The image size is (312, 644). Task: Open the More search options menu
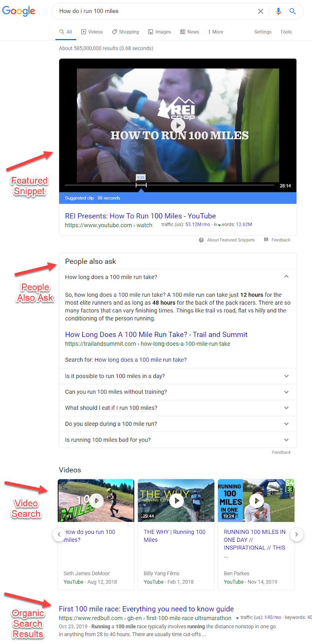pos(215,32)
